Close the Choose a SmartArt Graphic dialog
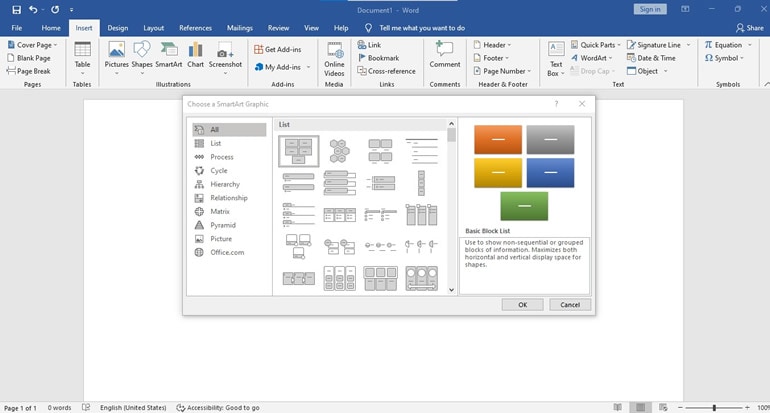The width and height of the screenshot is (770, 413). (x=582, y=104)
